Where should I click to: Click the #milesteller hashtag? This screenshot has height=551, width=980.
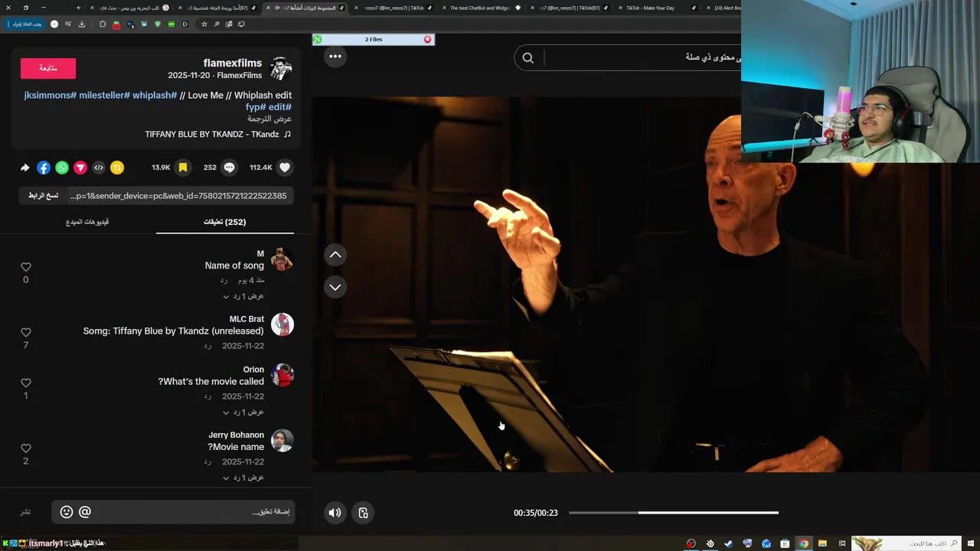pos(104,96)
